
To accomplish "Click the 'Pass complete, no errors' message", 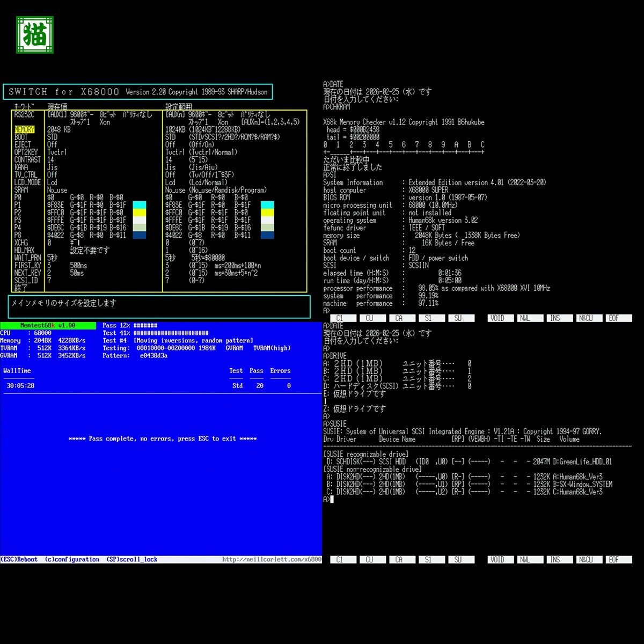I will coord(163,438).
